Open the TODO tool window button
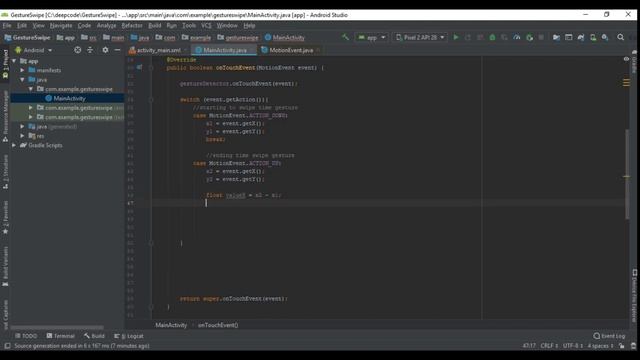This screenshot has width=640, height=360. coord(26,336)
